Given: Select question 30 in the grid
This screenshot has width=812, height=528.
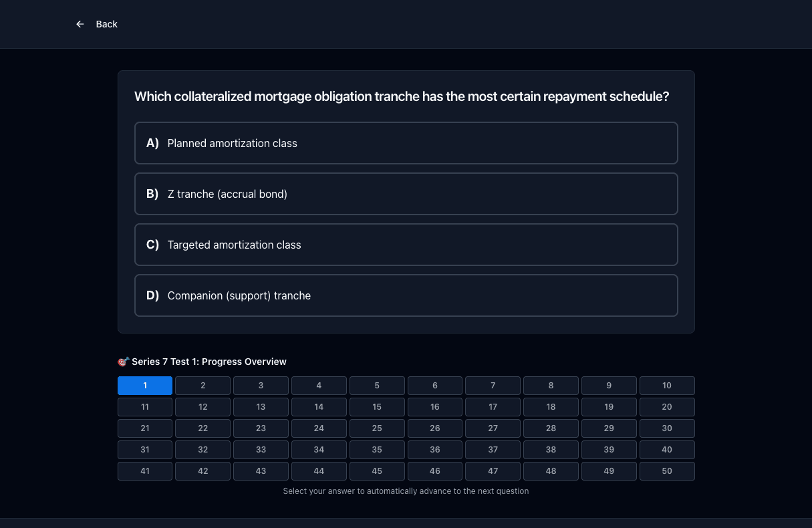Looking at the screenshot, I should 667,428.
